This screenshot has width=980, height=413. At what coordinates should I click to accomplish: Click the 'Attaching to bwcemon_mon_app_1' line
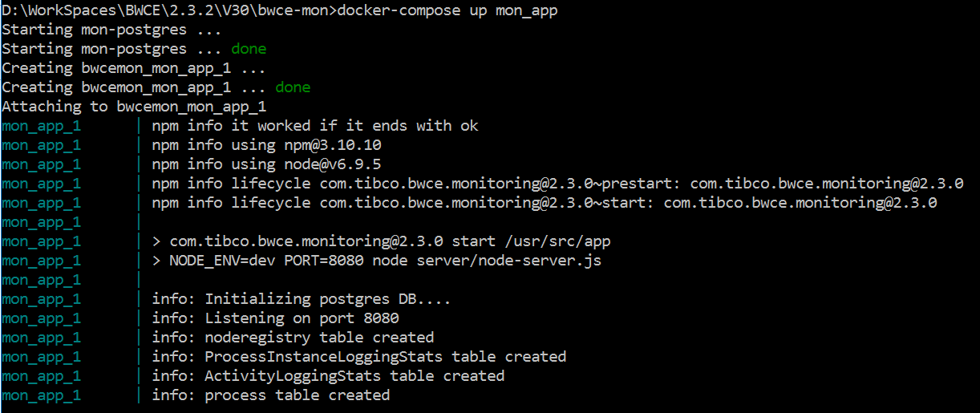[x=134, y=107]
